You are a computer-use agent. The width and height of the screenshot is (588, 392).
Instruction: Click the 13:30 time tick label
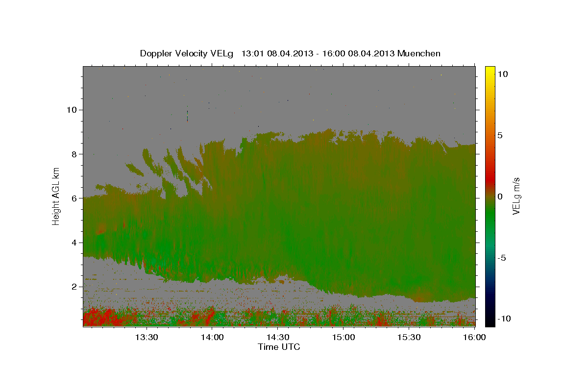point(147,337)
